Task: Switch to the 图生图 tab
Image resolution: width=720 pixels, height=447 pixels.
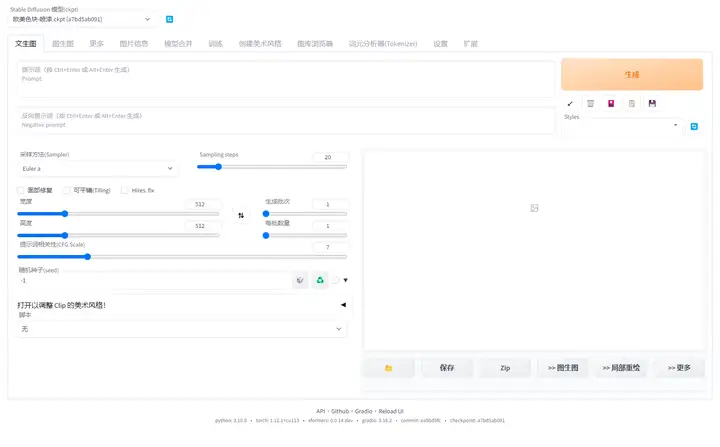Action: (x=63, y=44)
